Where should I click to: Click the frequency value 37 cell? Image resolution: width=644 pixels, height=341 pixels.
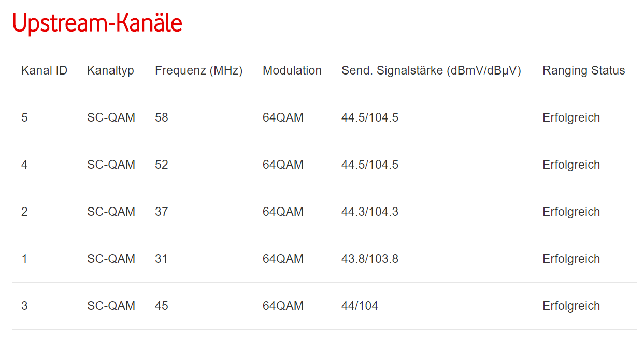click(x=161, y=212)
